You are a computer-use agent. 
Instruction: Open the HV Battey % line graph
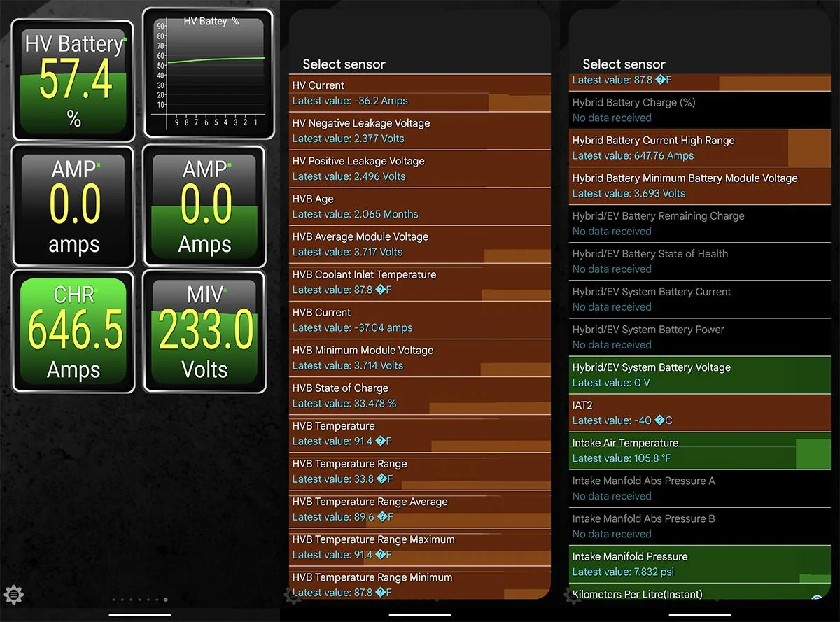click(208, 73)
